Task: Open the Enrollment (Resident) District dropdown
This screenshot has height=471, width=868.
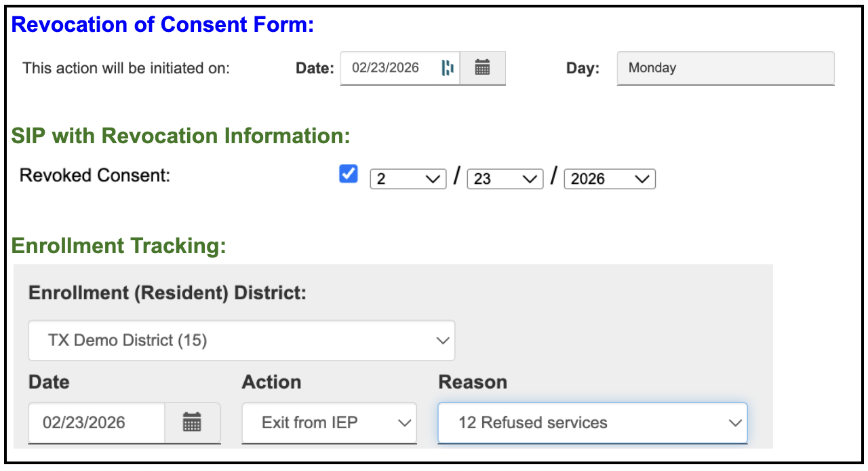Action: 241,340
